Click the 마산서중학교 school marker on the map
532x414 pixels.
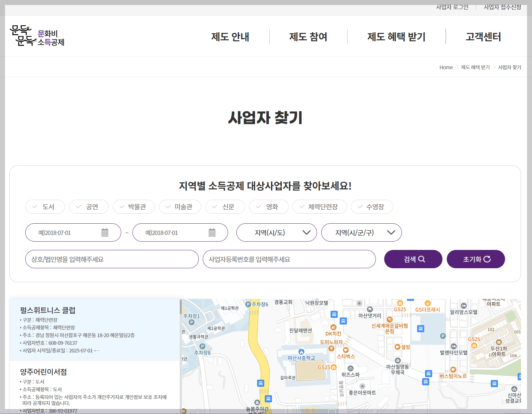(301, 352)
